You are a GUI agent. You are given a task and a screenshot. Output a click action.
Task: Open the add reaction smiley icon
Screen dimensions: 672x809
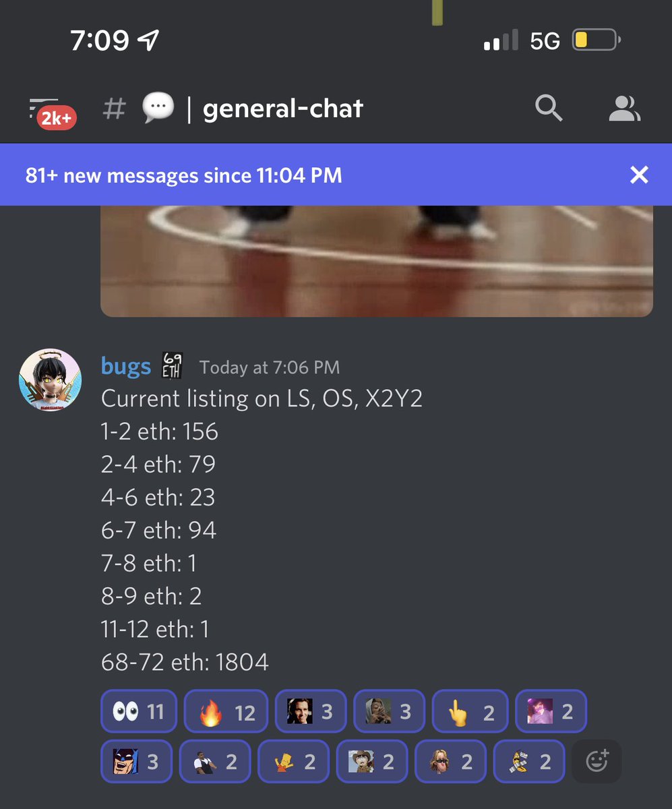pyautogui.click(x=597, y=762)
